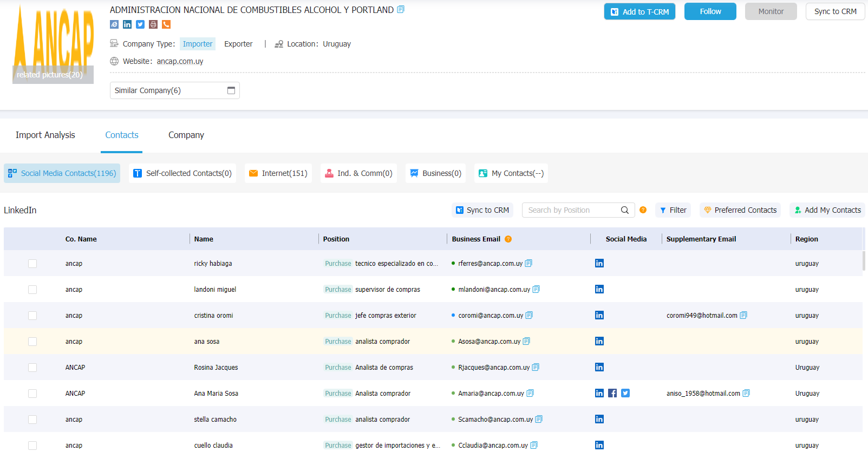Open landoni miguel's LinkedIn profile icon
Screen dimensions: 868x458
point(599,289)
